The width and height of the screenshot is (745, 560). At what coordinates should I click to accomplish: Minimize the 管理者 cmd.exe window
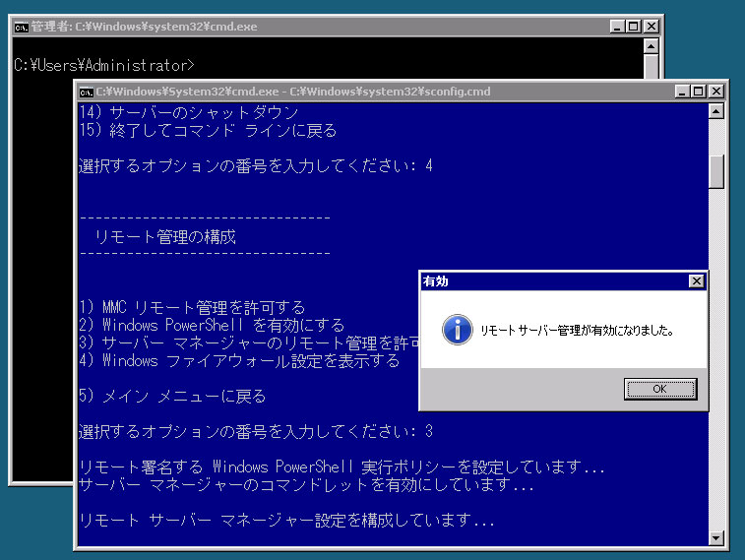tap(617, 27)
